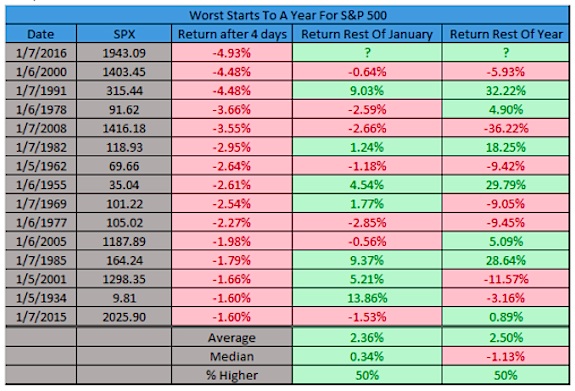
Task: Select the -1.13% median cell
Action: pos(506,357)
